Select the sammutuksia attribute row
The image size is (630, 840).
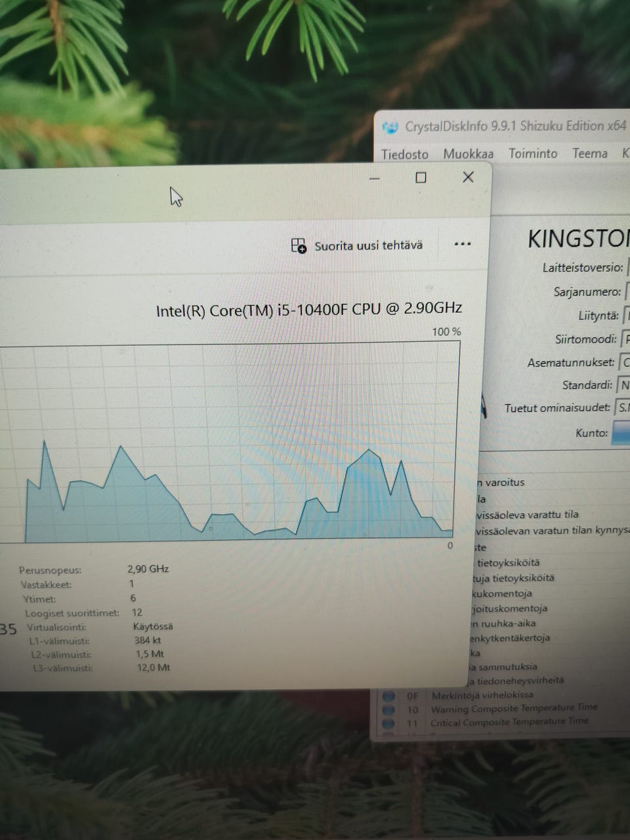[550, 667]
